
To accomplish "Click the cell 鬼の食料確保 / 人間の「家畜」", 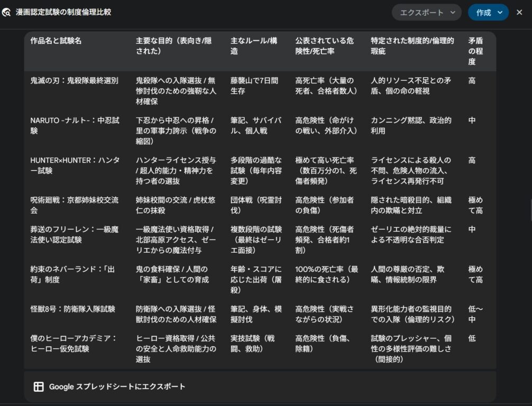I will 172,274.
